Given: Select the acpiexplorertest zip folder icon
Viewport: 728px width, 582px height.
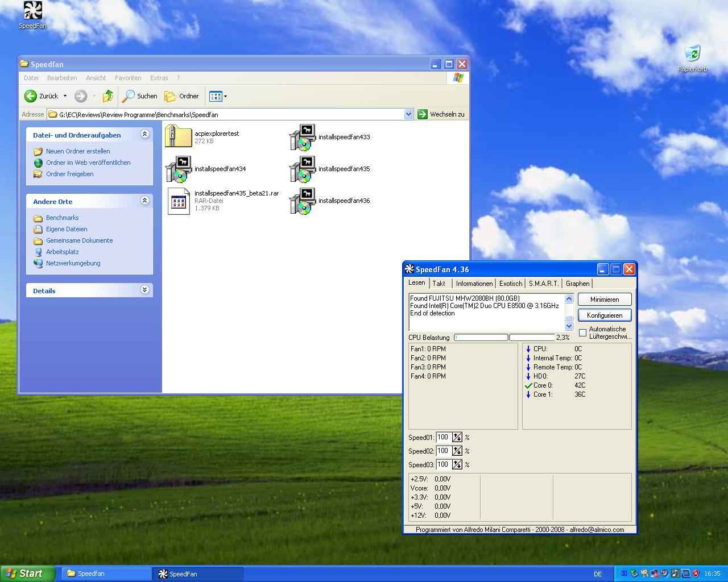Looking at the screenshot, I should (x=179, y=137).
